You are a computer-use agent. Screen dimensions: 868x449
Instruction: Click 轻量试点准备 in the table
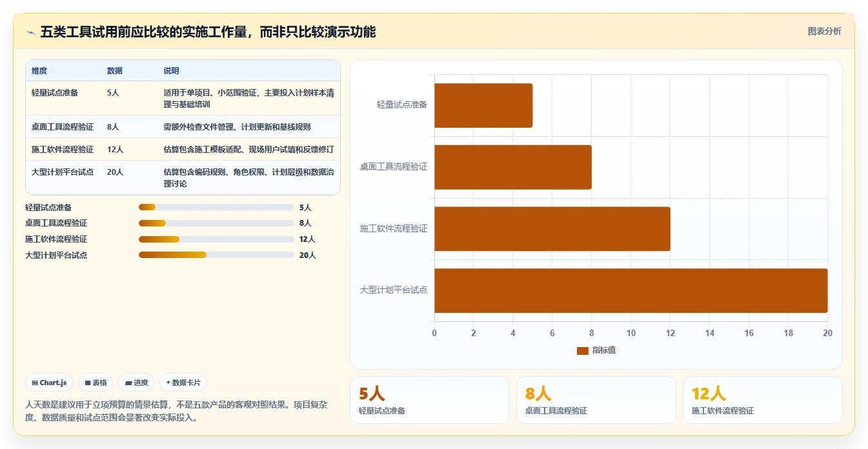[x=55, y=92]
